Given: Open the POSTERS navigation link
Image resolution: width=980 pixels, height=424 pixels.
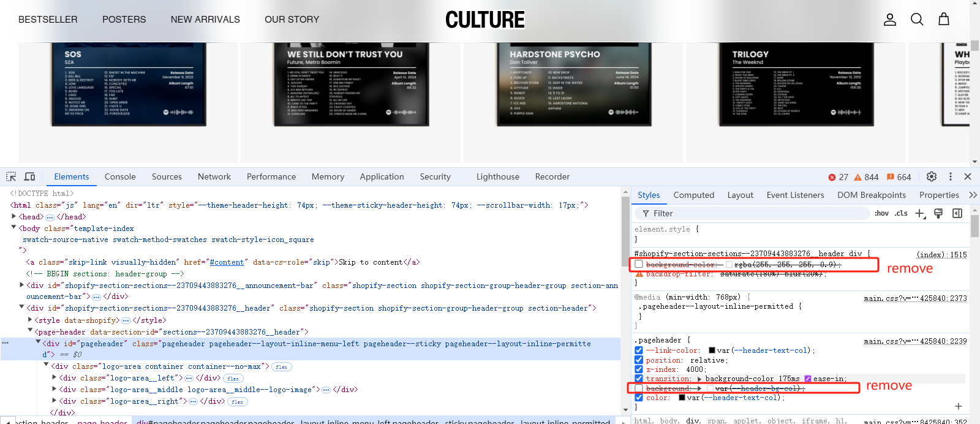Looking at the screenshot, I should [x=124, y=20].
